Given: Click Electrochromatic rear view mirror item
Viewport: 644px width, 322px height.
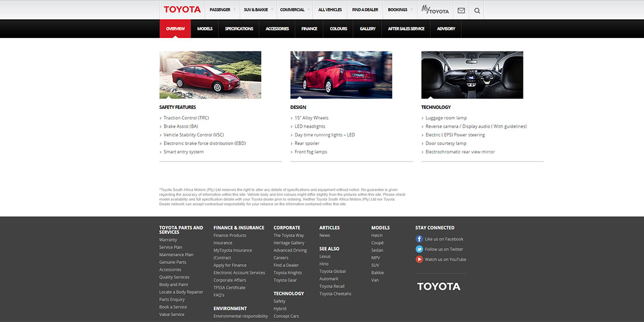Looking at the screenshot, I should 460,152.
